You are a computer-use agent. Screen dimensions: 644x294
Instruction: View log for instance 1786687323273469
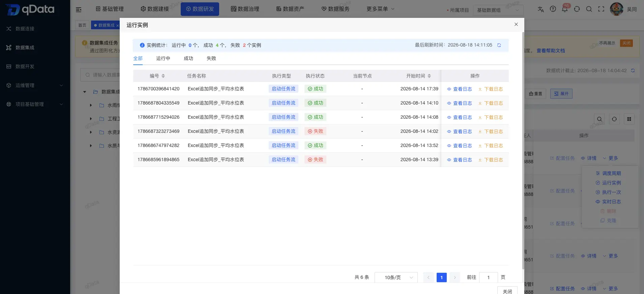coord(460,131)
